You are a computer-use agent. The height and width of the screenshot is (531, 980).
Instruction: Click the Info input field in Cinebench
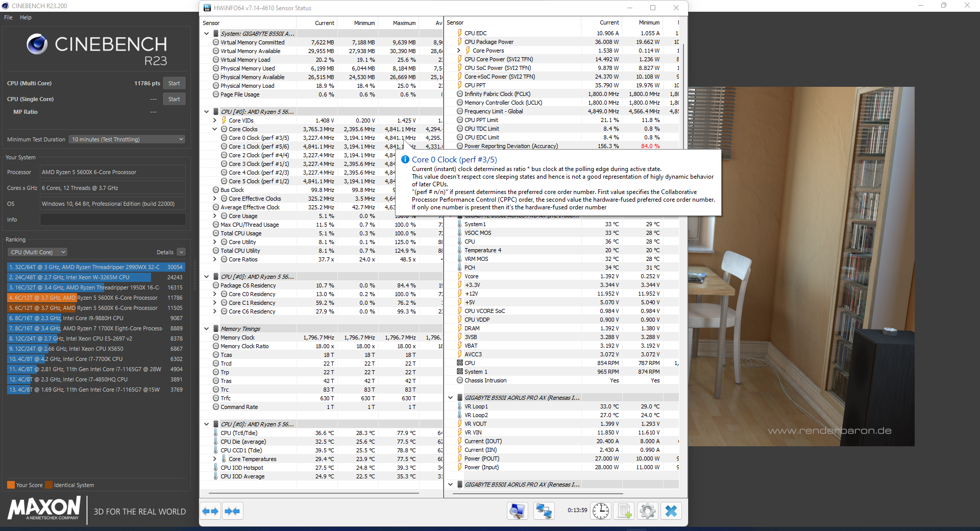tap(113, 220)
